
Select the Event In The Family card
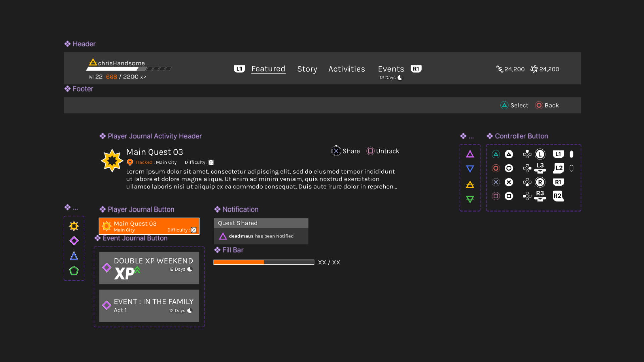pyautogui.click(x=149, y=305)
